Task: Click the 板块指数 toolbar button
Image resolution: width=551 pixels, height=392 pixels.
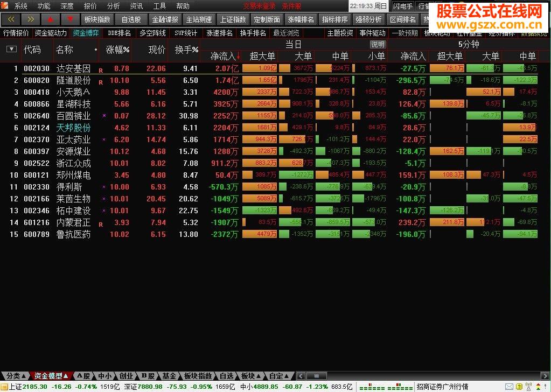Action: coord(97,19)
